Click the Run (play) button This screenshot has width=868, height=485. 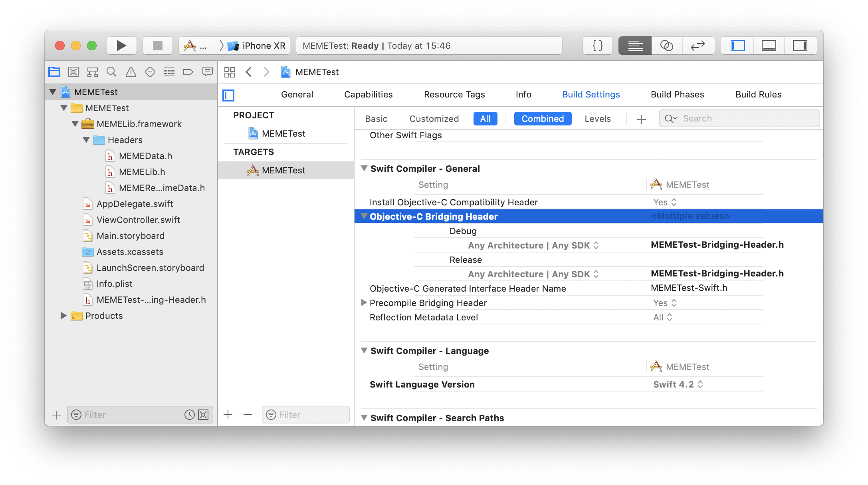(x=121, y=46)
